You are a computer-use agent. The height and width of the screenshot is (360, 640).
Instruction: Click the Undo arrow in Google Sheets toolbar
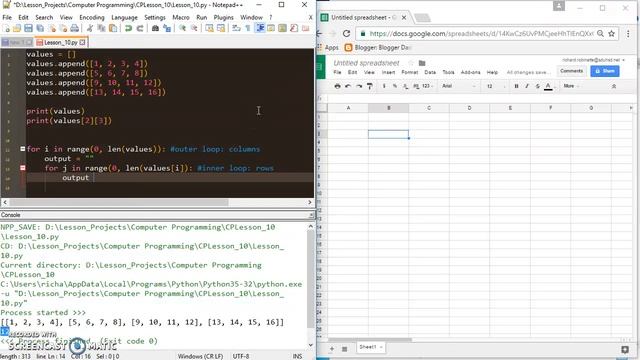click(348, 86)
